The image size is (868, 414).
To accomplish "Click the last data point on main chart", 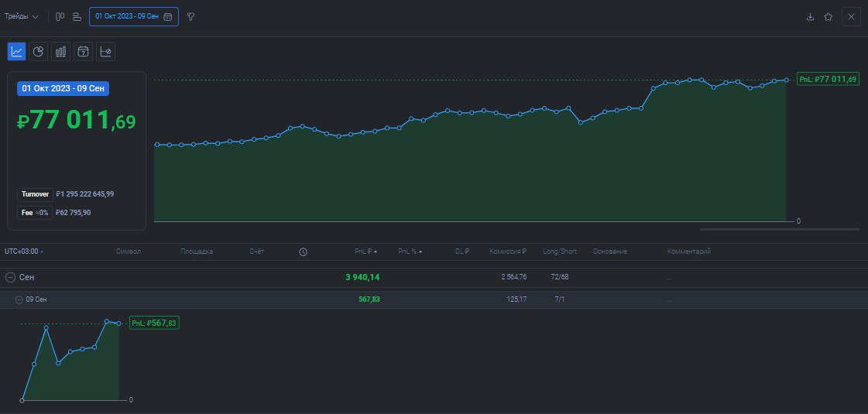I will (786, 80).
